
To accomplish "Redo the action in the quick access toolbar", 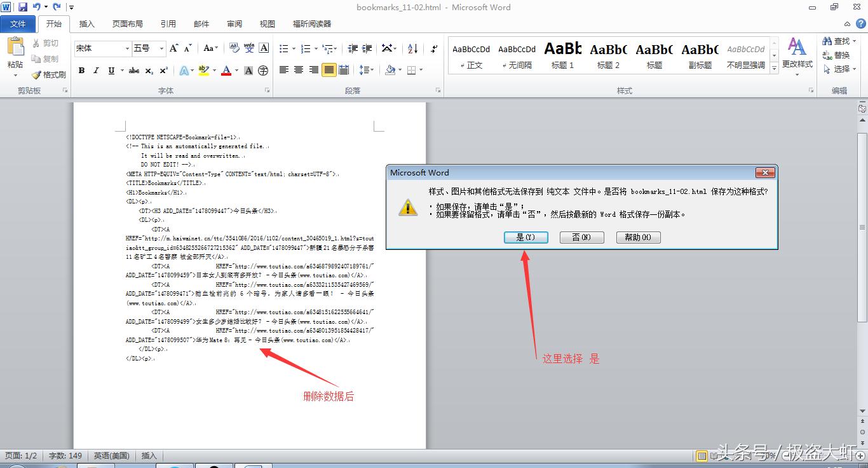I will click(57, 7).
